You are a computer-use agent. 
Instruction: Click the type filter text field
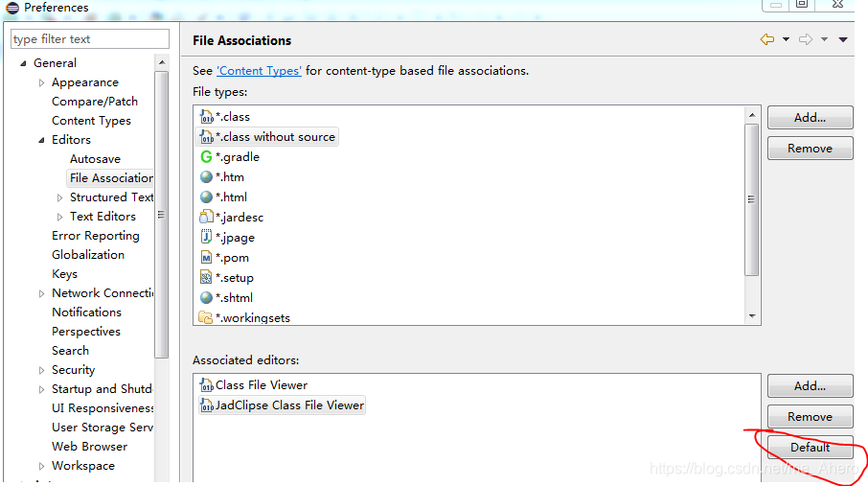tap(90, 38)
